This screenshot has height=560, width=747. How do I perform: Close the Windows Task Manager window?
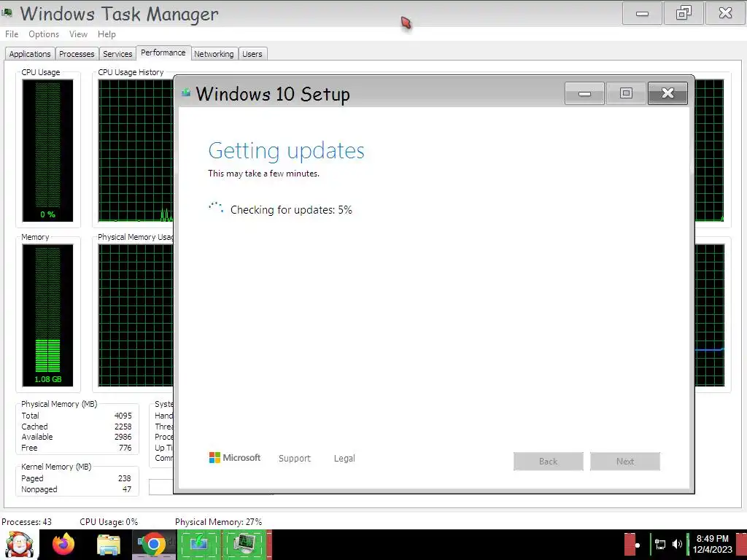(725, 13)
